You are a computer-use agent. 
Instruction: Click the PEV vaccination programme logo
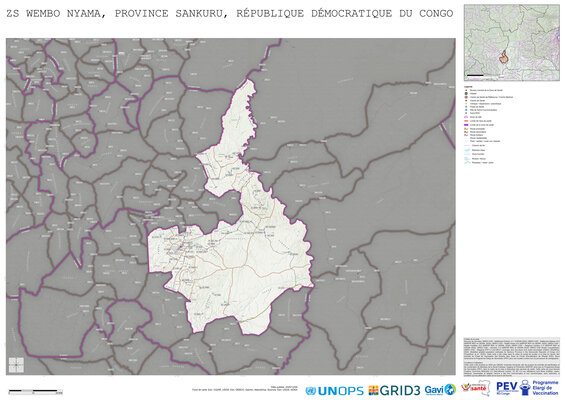(527, 388)
